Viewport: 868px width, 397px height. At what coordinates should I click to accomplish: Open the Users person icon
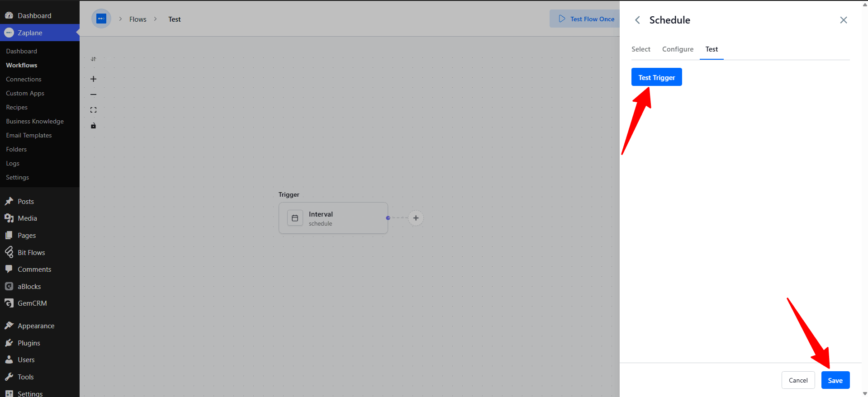9,359
